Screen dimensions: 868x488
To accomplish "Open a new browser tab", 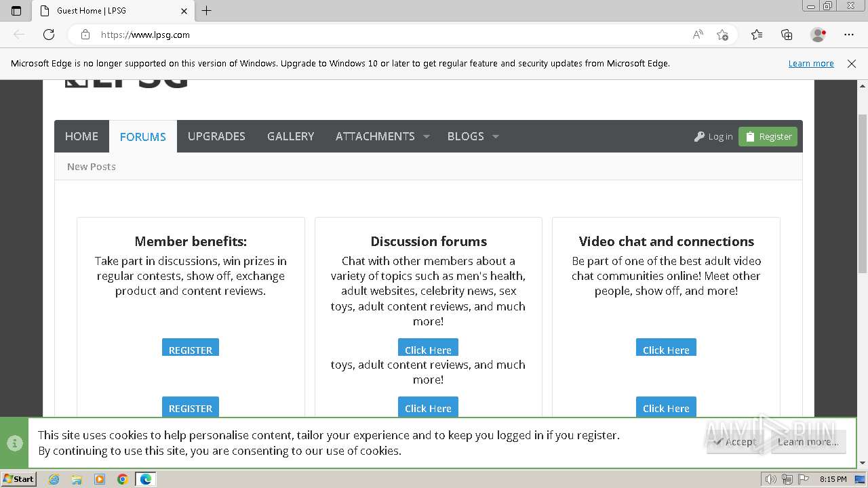I will point(207,11).
